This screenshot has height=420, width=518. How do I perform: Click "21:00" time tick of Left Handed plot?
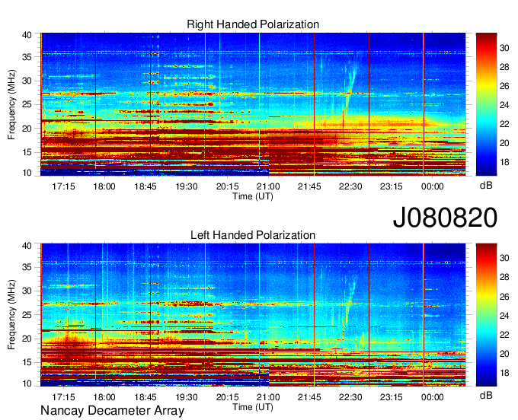tap(268, 397)
